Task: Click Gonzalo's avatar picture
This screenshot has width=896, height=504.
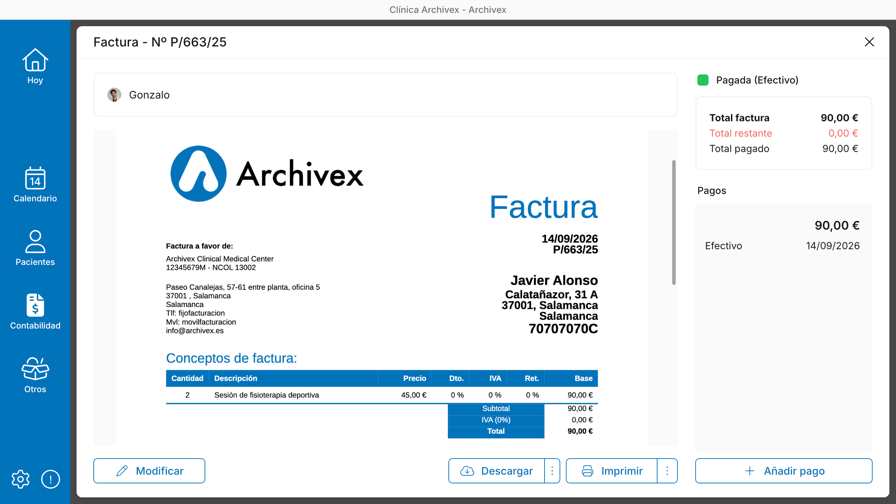Action: (114, 95)
